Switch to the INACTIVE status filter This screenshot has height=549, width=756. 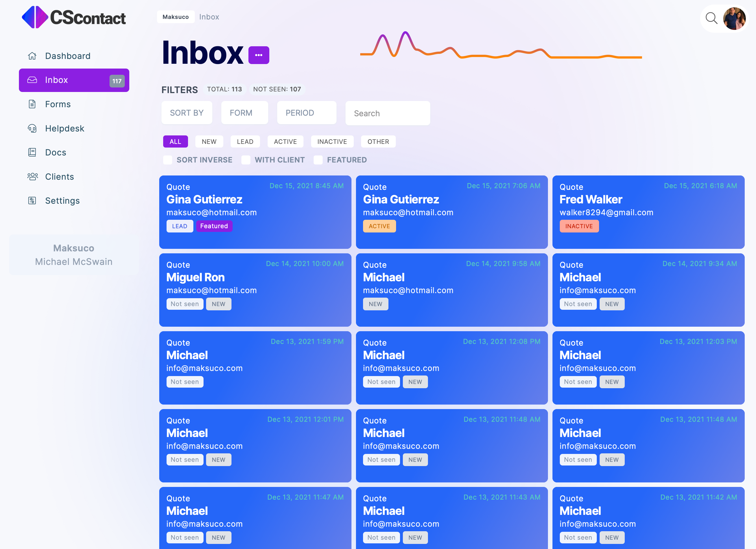coord(332,142)
